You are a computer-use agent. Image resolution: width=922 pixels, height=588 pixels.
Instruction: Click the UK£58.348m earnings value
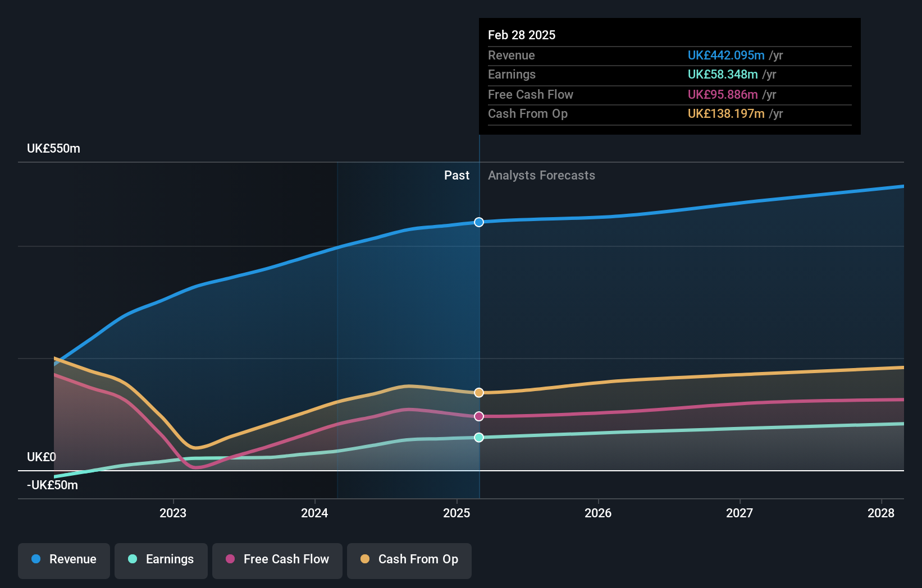[723, 75]
